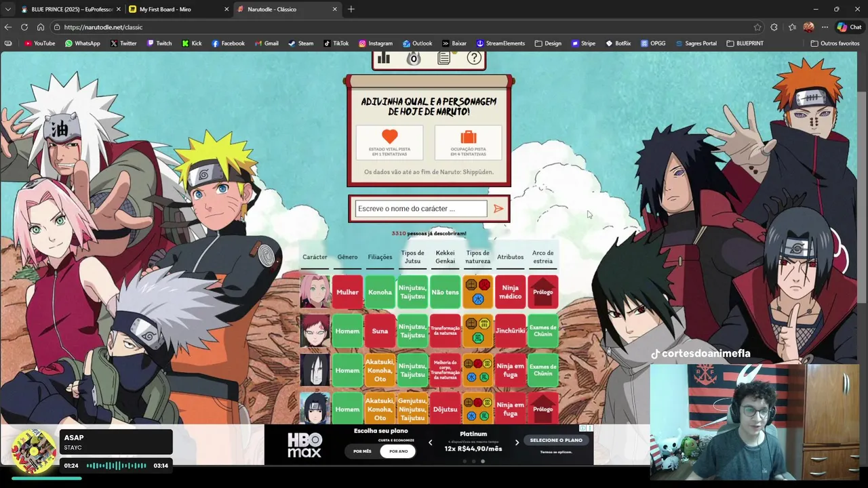Screen dimensions: 868x488
Task: Click Orochimaru's portrait in guess table
Action: tap(315, 370)
